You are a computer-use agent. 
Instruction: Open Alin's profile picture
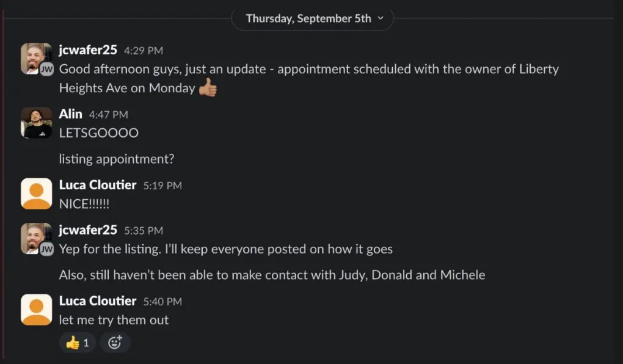(x=36, y=122)
